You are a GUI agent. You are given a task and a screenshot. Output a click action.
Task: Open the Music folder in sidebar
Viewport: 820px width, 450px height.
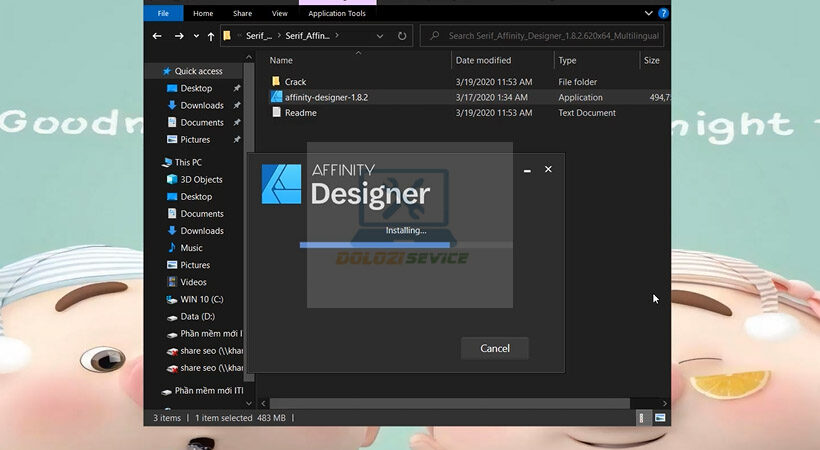coord(190,248)
